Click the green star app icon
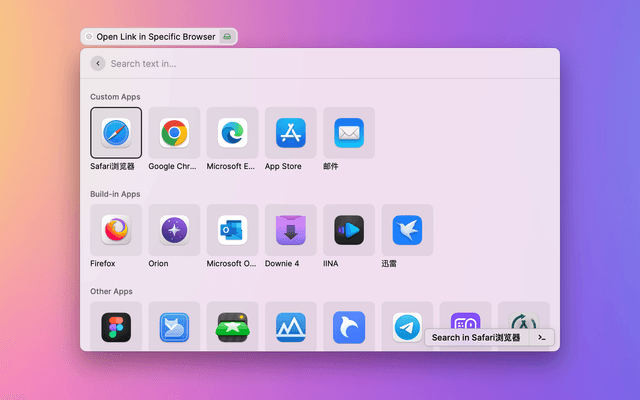The image size is (640, 400). point(232,326)
